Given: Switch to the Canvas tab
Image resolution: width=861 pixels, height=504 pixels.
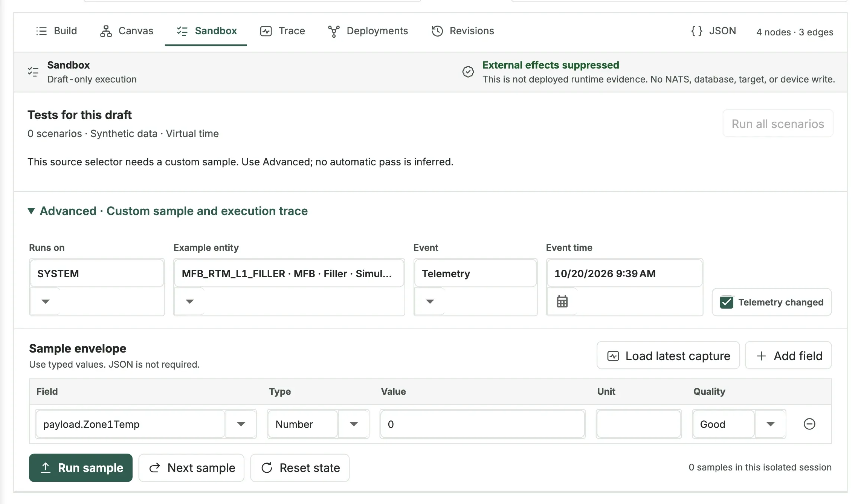Looking at the screenshot, I should (127, 31).
